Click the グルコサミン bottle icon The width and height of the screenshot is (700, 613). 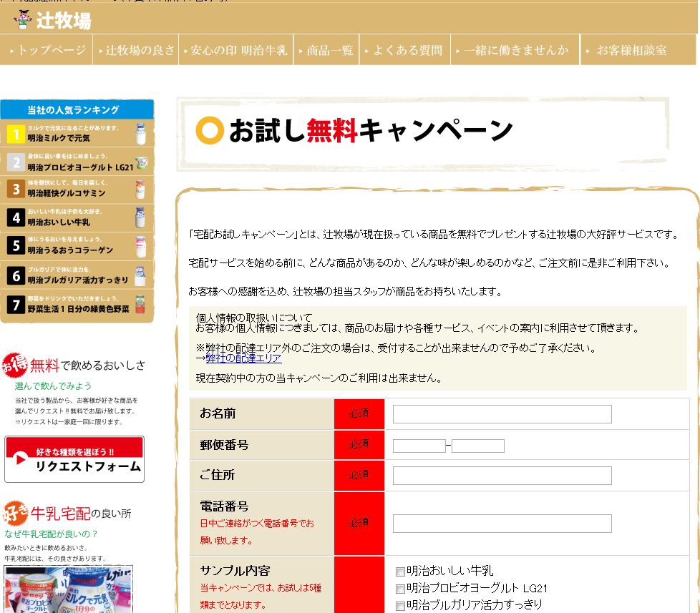tap(140, 190)
